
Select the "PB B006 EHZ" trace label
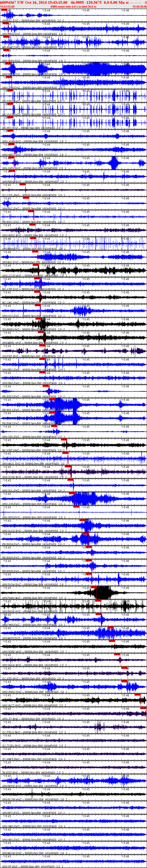coord(34,571)
